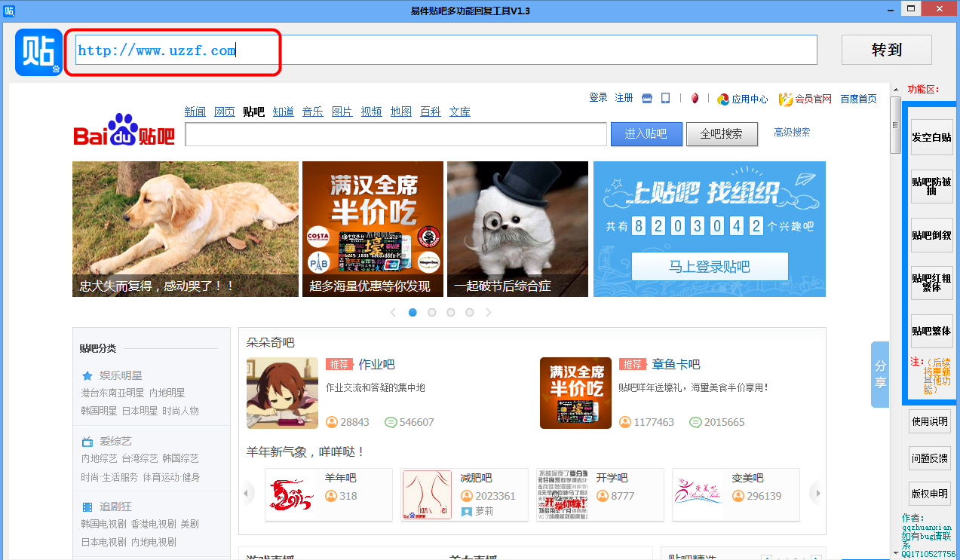Select the first blue carousel dot
Image resolution: width=960 pixels, height=560 pixels.
[413, 312]
